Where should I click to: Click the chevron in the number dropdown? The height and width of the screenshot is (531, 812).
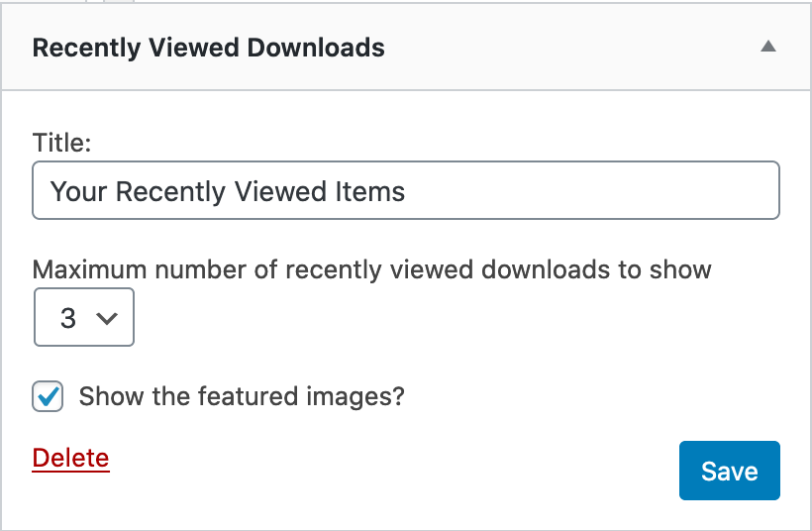pyautogui.click(x=107, y=318)
